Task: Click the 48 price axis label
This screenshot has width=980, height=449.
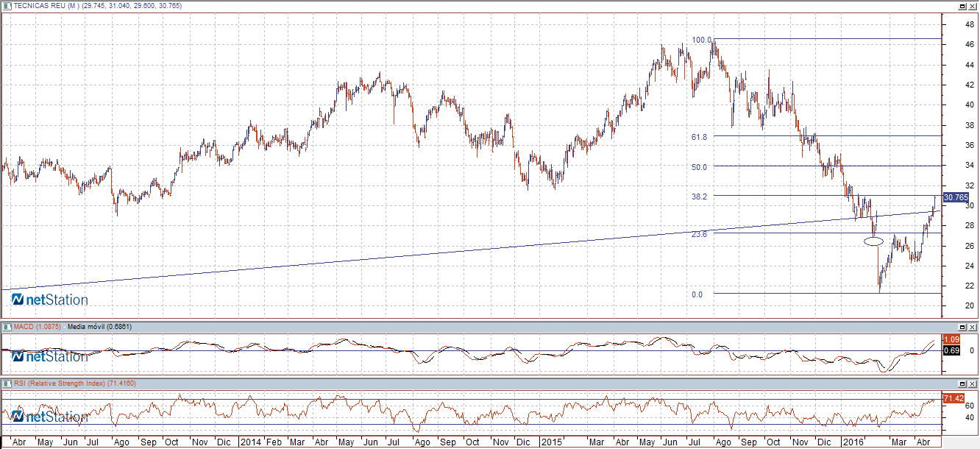Action: (970, 24)
